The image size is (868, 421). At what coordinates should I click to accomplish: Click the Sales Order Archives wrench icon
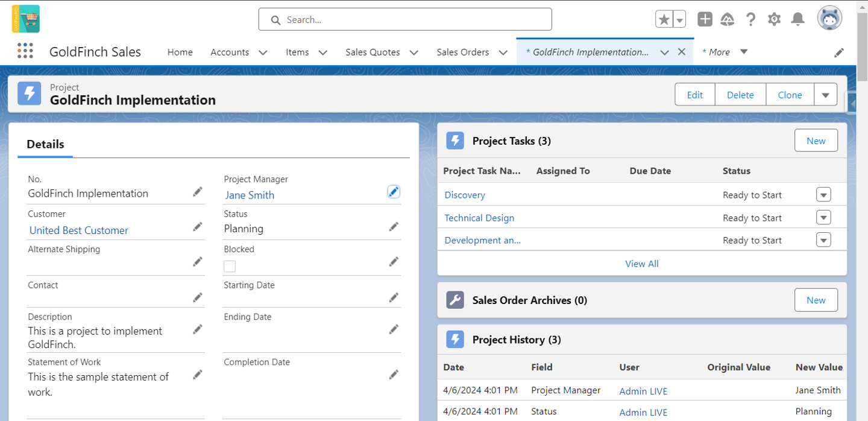pos(455,300)
